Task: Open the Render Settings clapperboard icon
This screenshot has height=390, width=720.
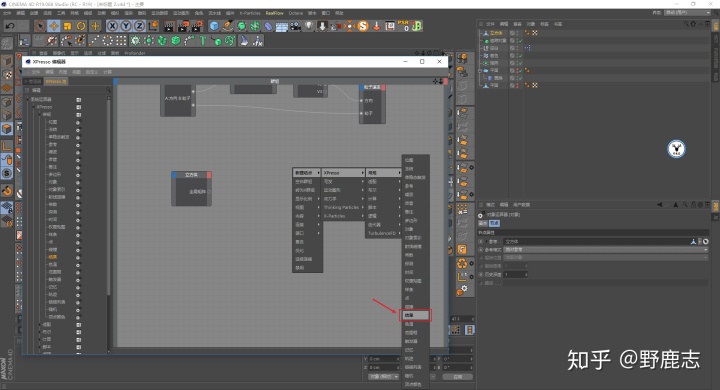Action: pos(197,26)
